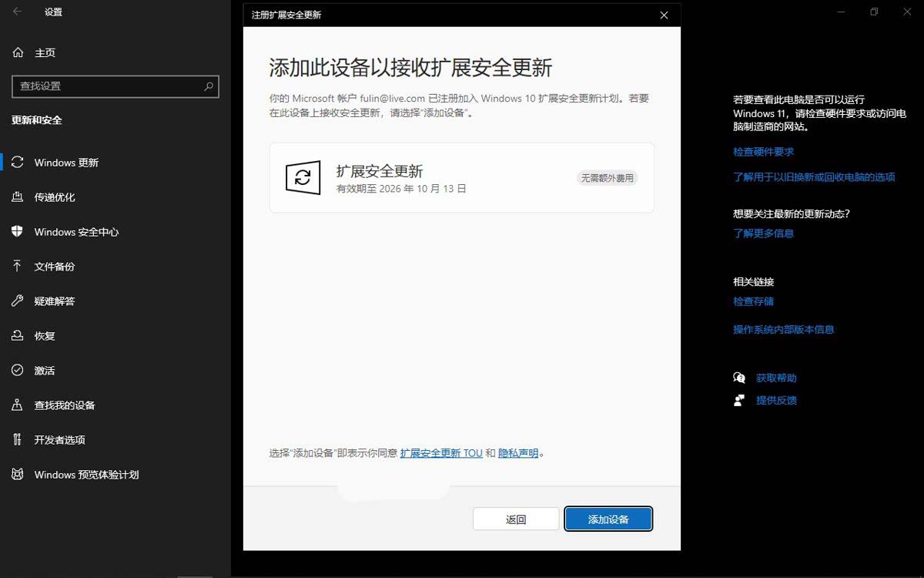Click the search magnifier icon in settings search
This screenshot has height=578, width=924.
209,86
